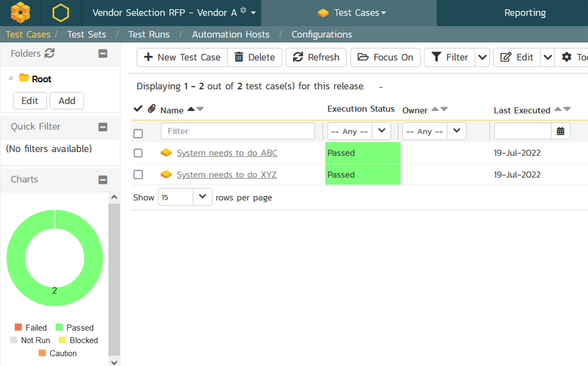This screenshot has height=366, width=588.
Task: Click the calendar icon in Last Executed filter
Action: click(560, 131)
